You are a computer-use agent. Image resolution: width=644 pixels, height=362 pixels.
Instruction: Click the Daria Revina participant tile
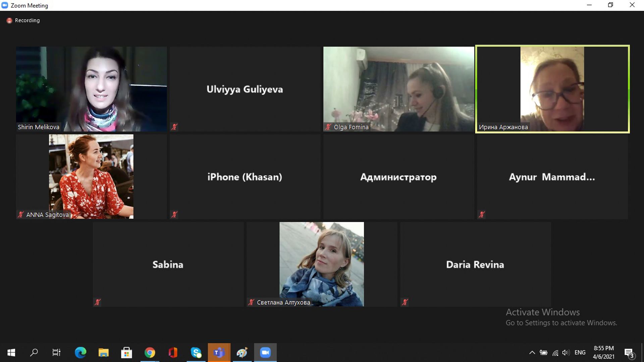(x=475, y=264)
